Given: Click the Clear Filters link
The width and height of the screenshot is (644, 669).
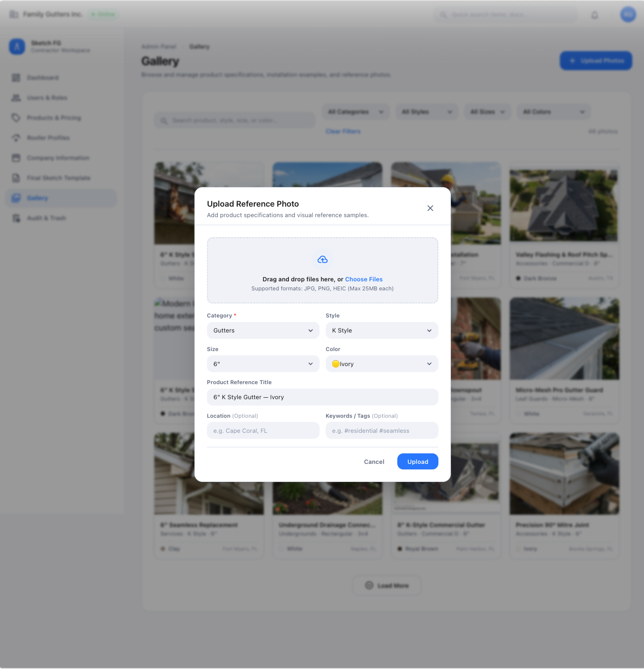Looking at the screenshot, I should pyautogui.click(x=343, y=131).
